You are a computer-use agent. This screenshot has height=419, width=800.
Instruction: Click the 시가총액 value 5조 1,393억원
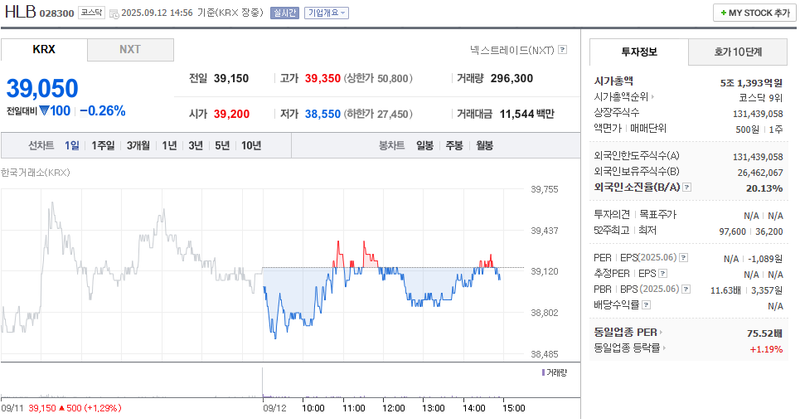(x=751, y=83)
